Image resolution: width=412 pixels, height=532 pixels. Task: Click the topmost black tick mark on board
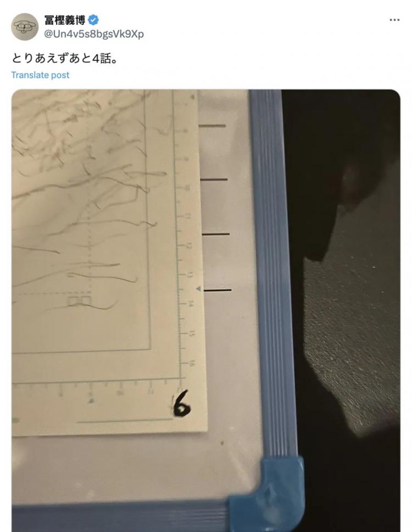click(212, 126)
